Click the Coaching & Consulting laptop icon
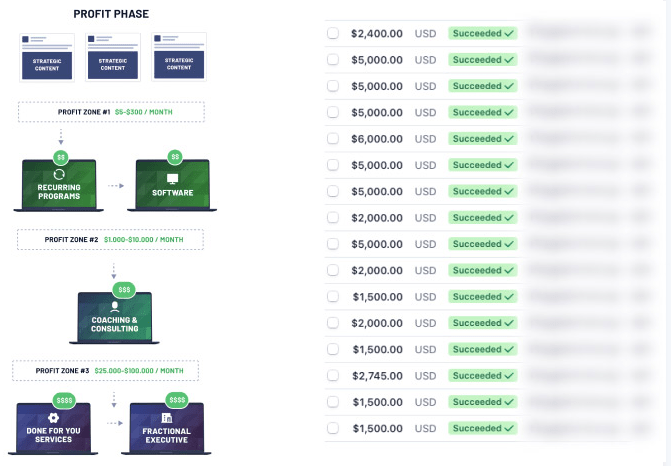Viewport: 671px width, 466px height. click(115, 318)
